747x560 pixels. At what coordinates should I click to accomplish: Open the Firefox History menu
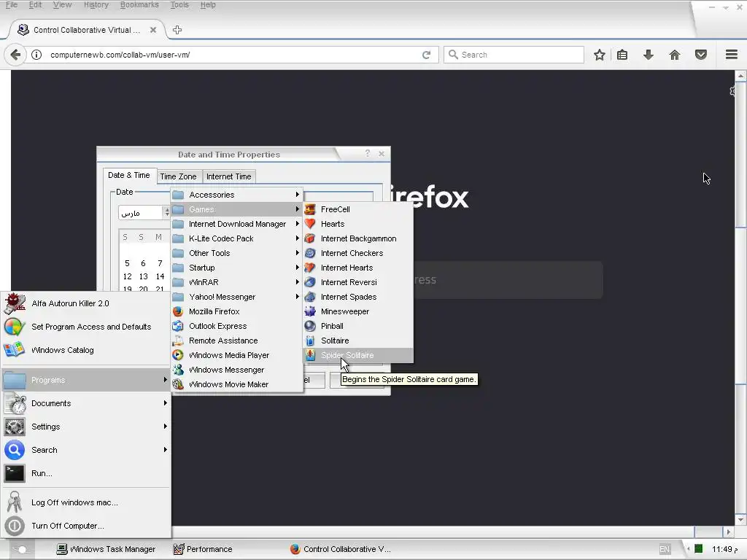click(x=96, y=5)
